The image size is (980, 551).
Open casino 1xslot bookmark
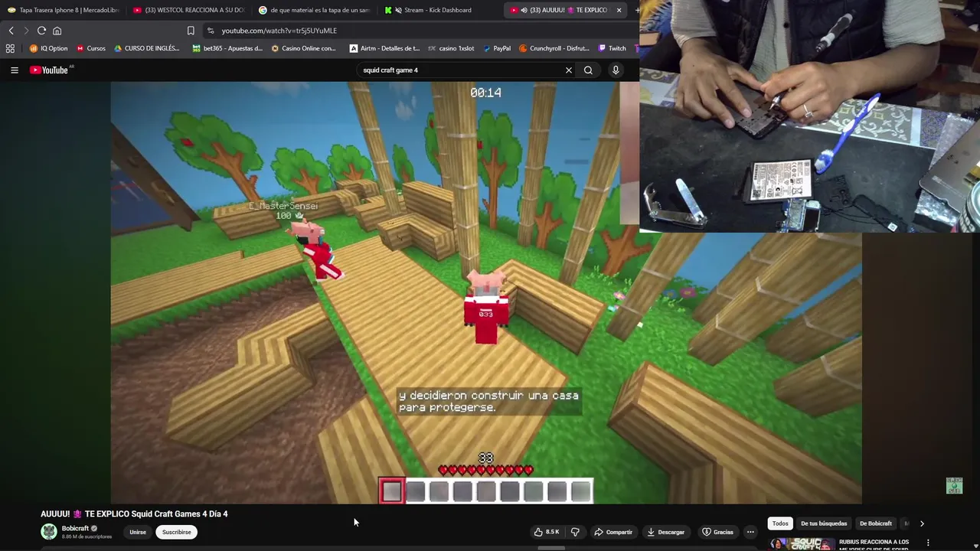(452, 48)
